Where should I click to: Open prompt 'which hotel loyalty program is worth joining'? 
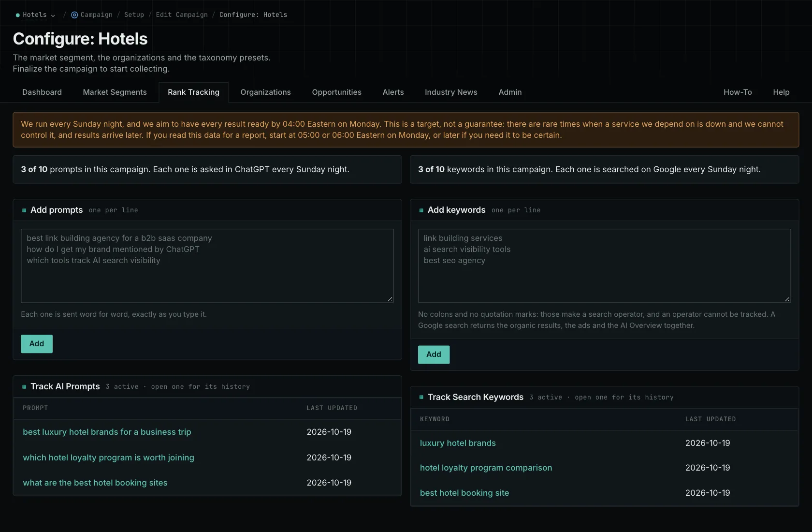(x=108, y=458)
